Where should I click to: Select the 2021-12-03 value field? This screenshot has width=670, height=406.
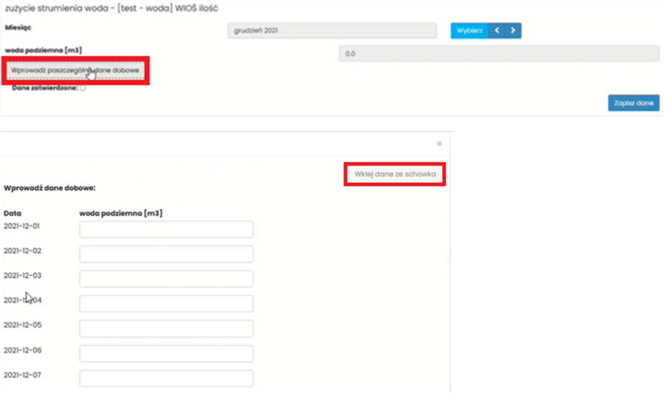(166, 279)
